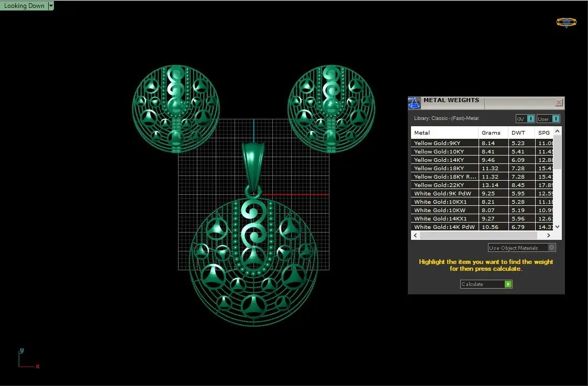Click the 5.96 DWT cell
This screenshot has width=588, height=386.
pos(522,218)
